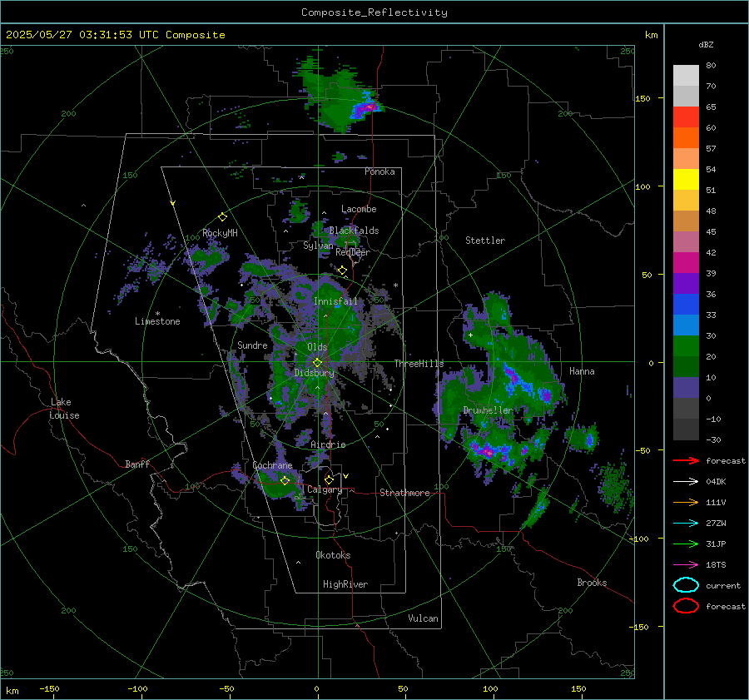Click the Banff city label

pyautogui.click(x=137, y=464)
